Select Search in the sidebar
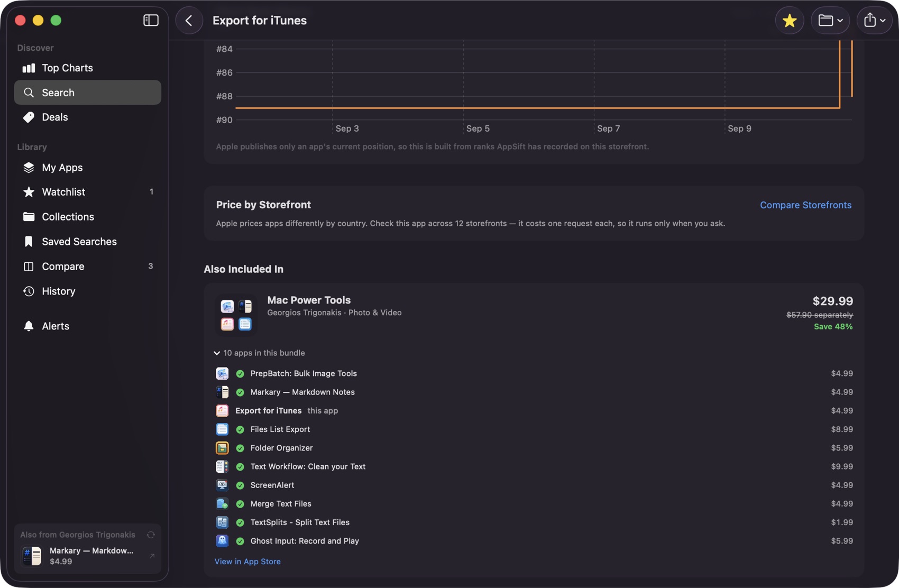The height and width of the screenshot is (588, 899). 88,93
